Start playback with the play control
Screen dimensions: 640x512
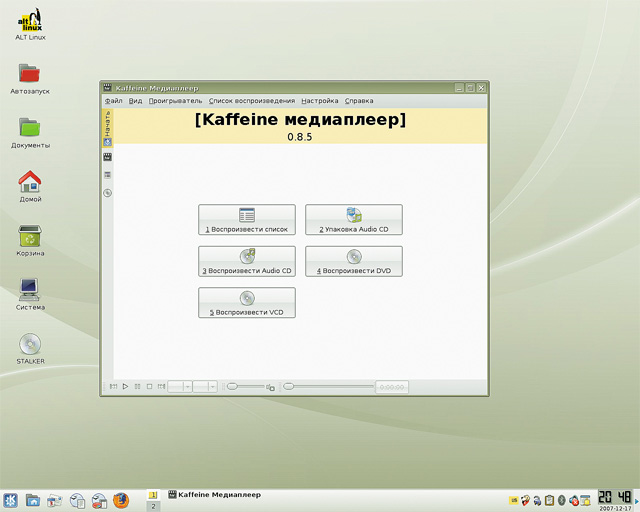click(125, 386)
